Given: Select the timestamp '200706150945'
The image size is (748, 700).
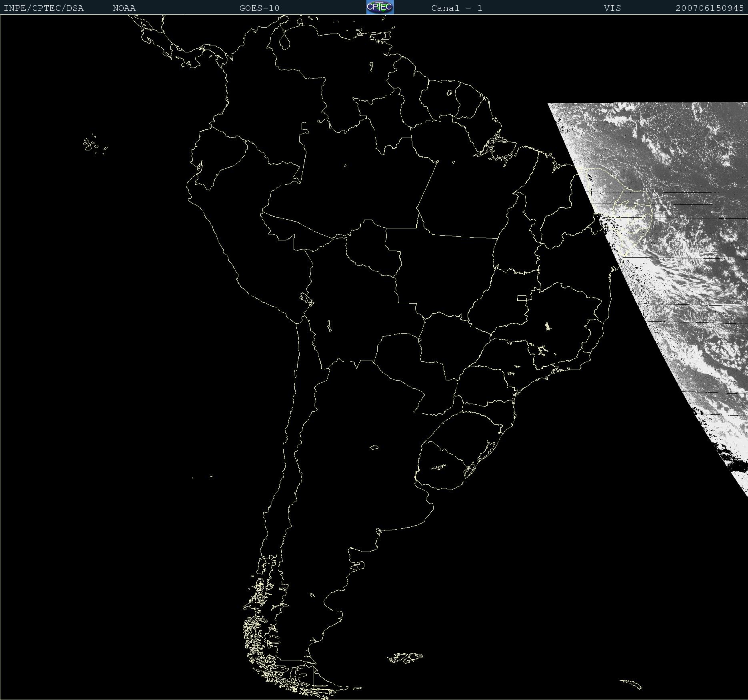Looking at the screenshot, I should click(710, 8).
